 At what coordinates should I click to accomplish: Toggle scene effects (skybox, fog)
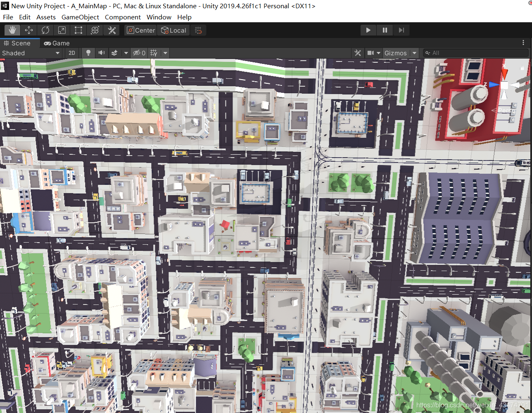pyautogui.click(x=114, y=53)
